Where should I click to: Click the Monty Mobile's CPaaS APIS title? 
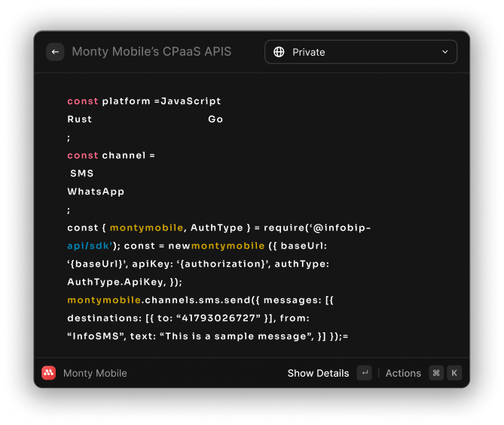tap(151, 52)
